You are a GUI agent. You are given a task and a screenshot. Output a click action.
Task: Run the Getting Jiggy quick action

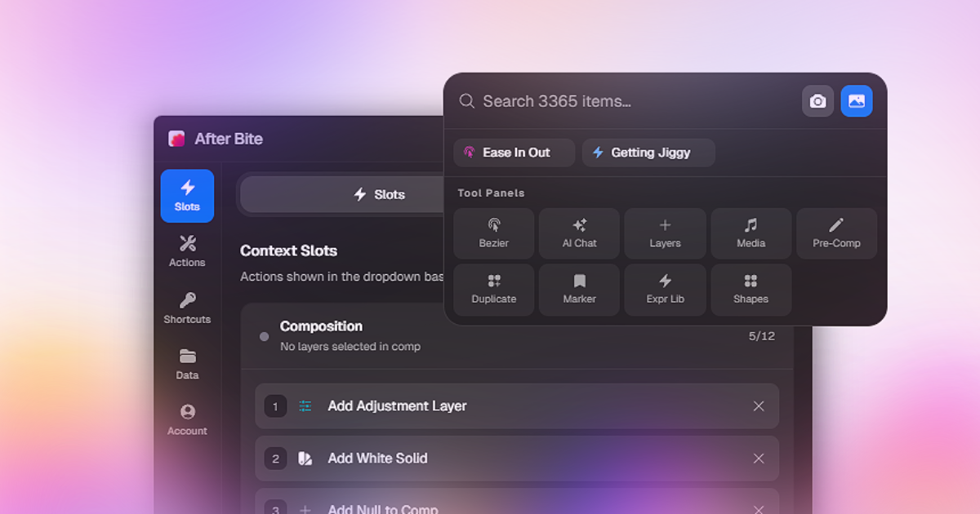pos(648,153)
